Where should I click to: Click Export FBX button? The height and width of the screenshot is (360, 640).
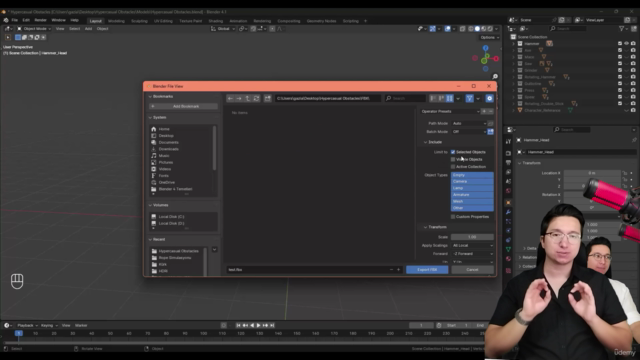coord(427,269)
